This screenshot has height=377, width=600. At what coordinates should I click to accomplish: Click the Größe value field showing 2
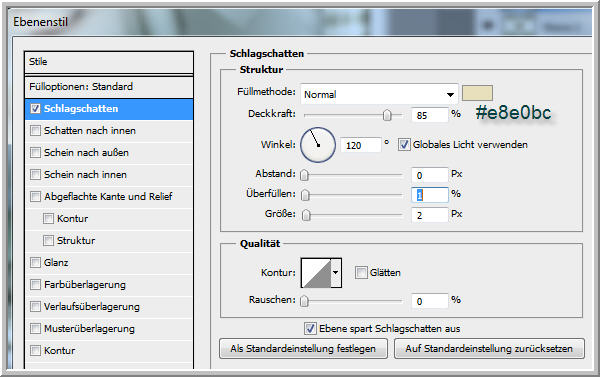[430, 215]
